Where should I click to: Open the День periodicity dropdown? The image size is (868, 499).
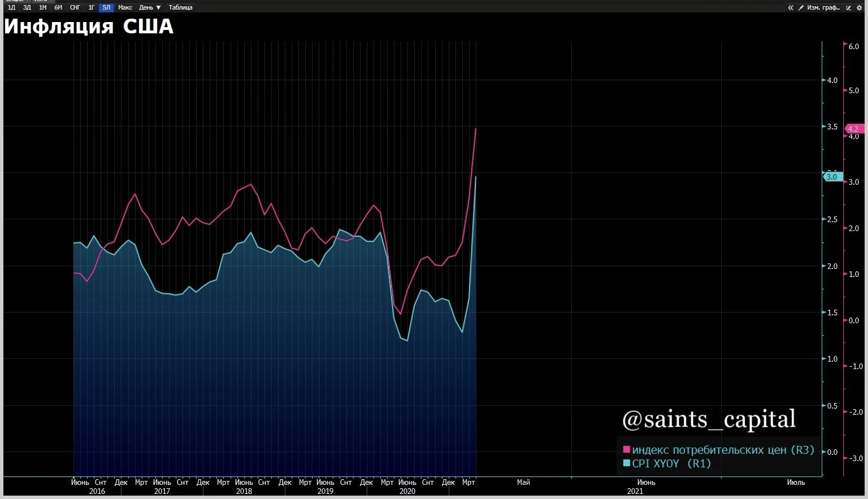pyautogui.click(x=150, y=7)
